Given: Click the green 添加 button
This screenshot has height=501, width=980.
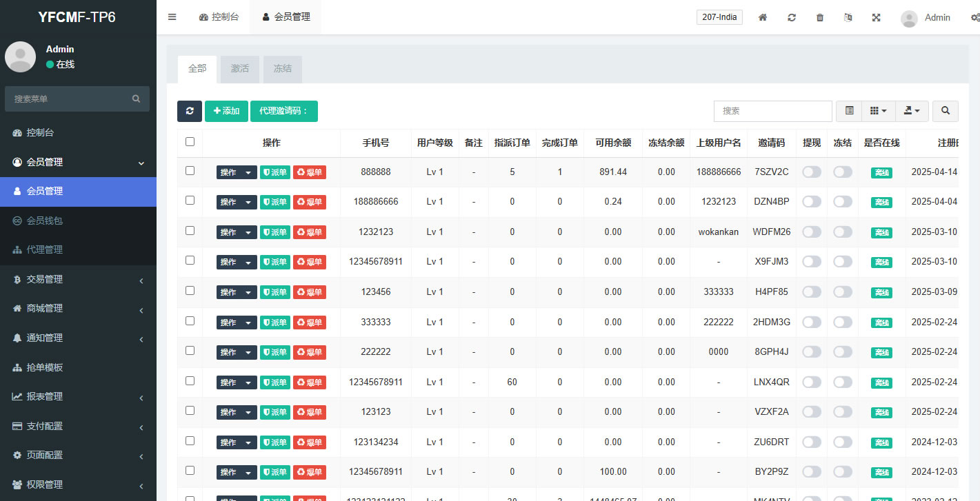Looking at the screenshot, I should tap(226, 111).
